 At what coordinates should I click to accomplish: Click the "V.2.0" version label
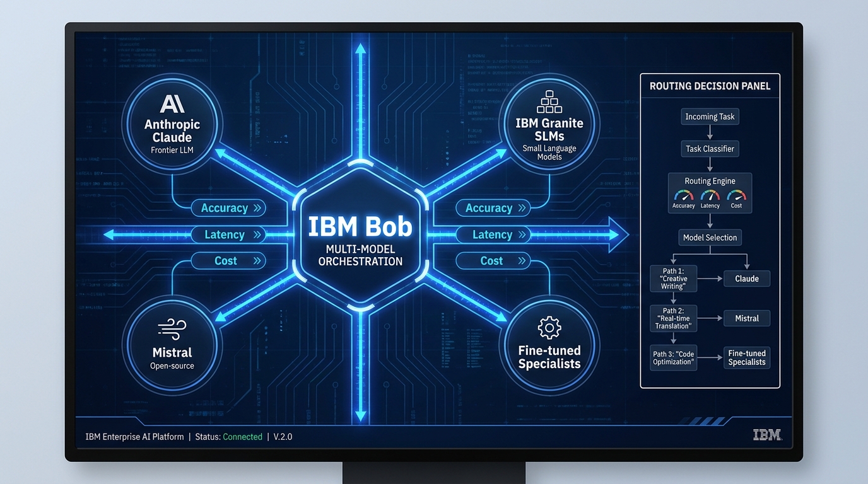(283, 437)
